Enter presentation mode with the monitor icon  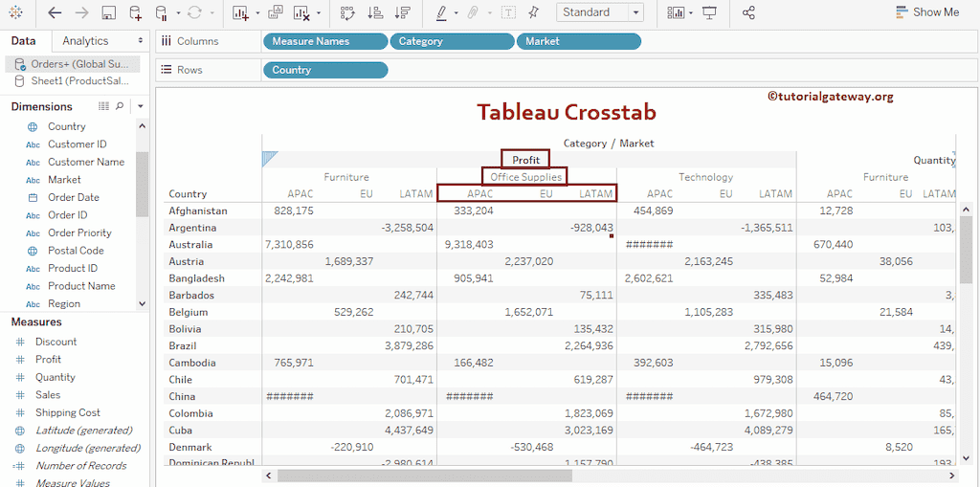pyautogui.click(x=709, y=12)
